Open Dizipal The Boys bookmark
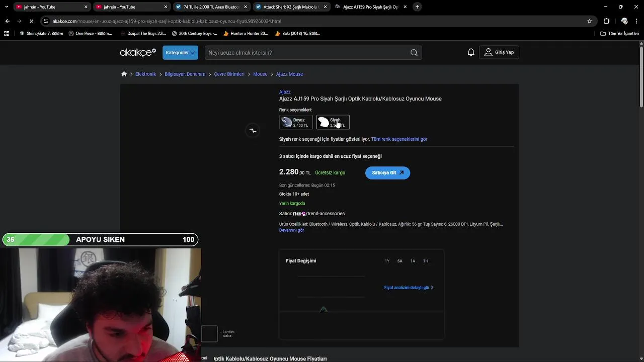Screen dimensions: 644x362 coord(143,34)
